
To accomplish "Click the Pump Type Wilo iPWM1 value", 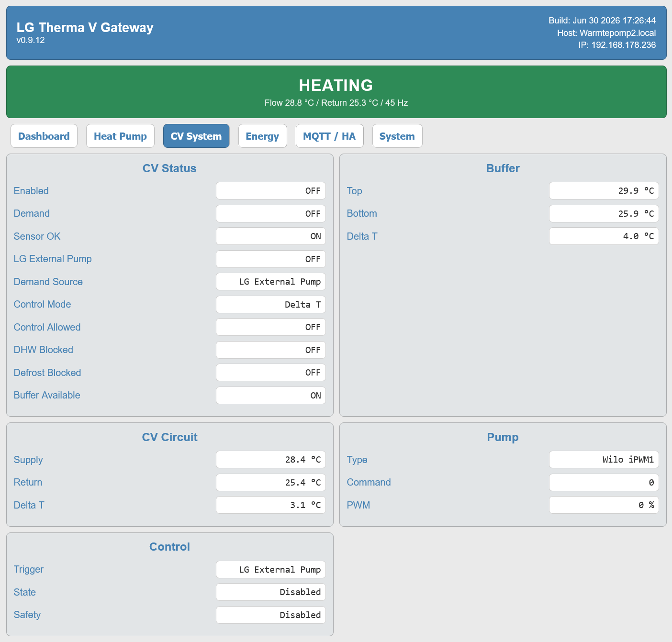I will click(x=604, y=460).
